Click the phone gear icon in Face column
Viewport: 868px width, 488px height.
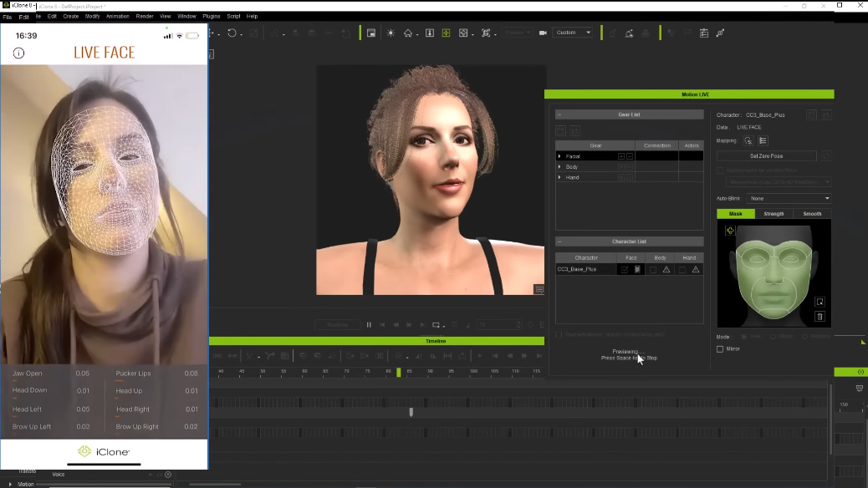638,269
